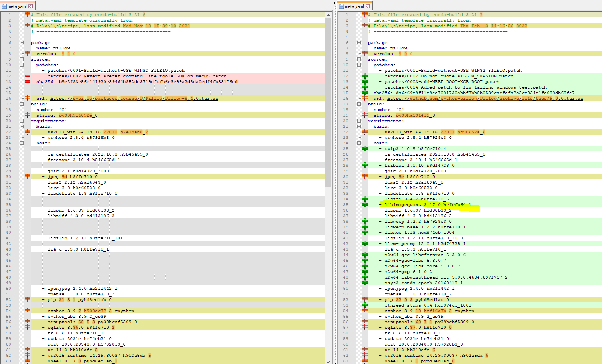This screenshot has height=364, width=602.
Task: Collapse the patches block in the right pane
Action: tap(359, 65)
